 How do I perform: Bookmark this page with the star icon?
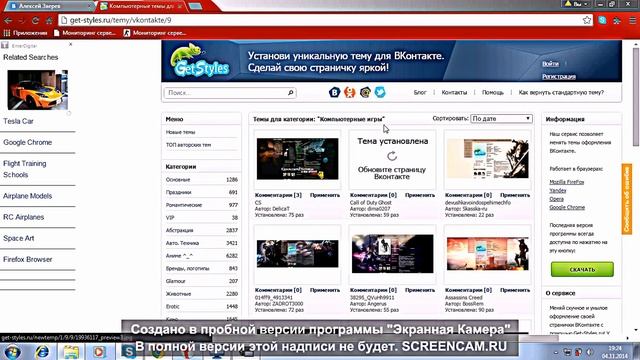pos(587,20)
